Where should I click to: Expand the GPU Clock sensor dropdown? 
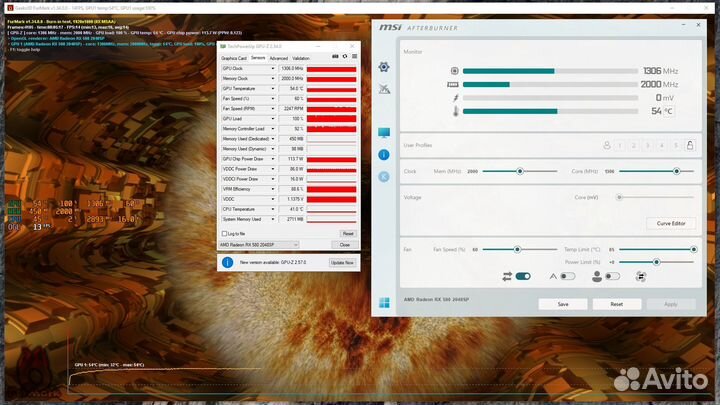[x=273, y=68]
